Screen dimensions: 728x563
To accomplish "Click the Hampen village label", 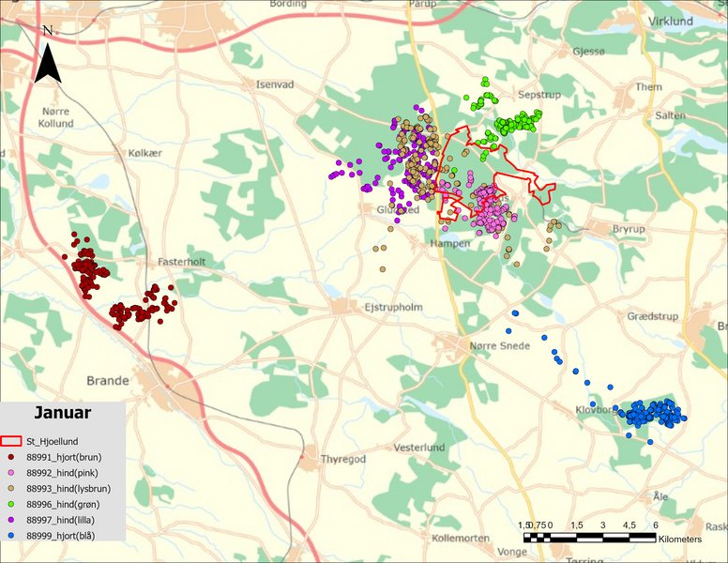I will [x=449, y=243].
